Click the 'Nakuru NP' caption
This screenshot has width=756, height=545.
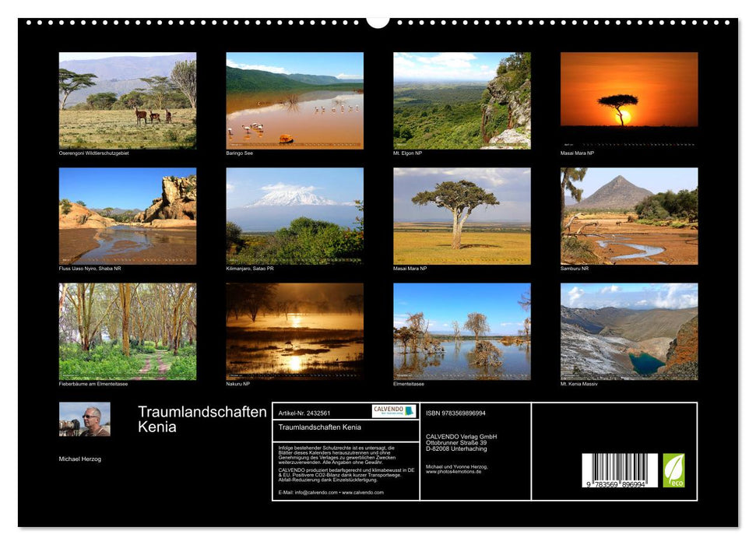pos(237,385)
